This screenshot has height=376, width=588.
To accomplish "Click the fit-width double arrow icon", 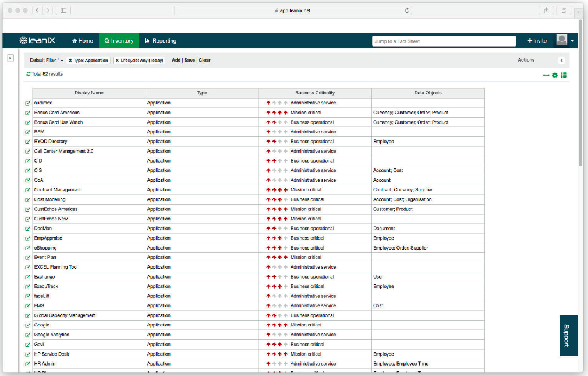I will (546, 75).
